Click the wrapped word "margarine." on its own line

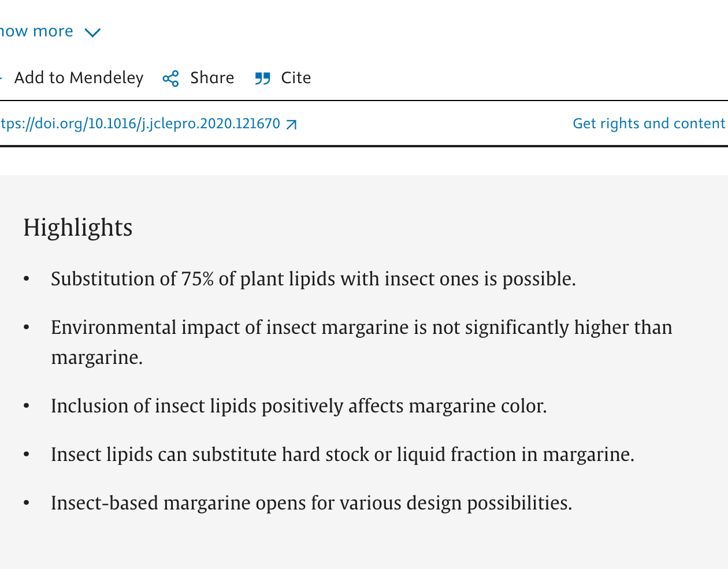[97, 358]
